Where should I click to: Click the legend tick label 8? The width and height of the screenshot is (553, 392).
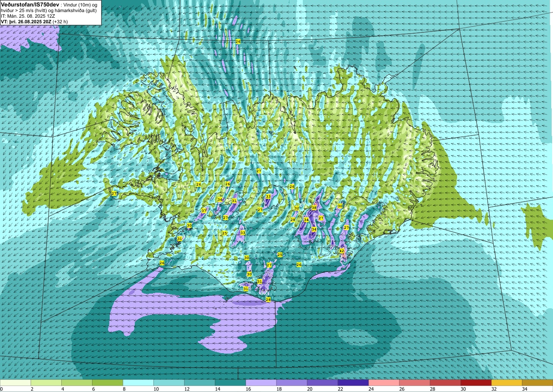click(x=123, y=389)
